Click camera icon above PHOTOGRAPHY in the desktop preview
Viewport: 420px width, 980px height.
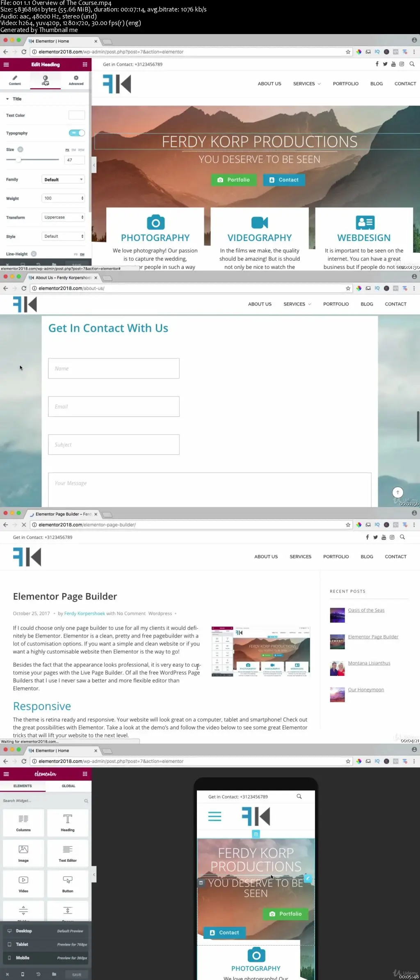pyautogui.click(x=156, y=223)
